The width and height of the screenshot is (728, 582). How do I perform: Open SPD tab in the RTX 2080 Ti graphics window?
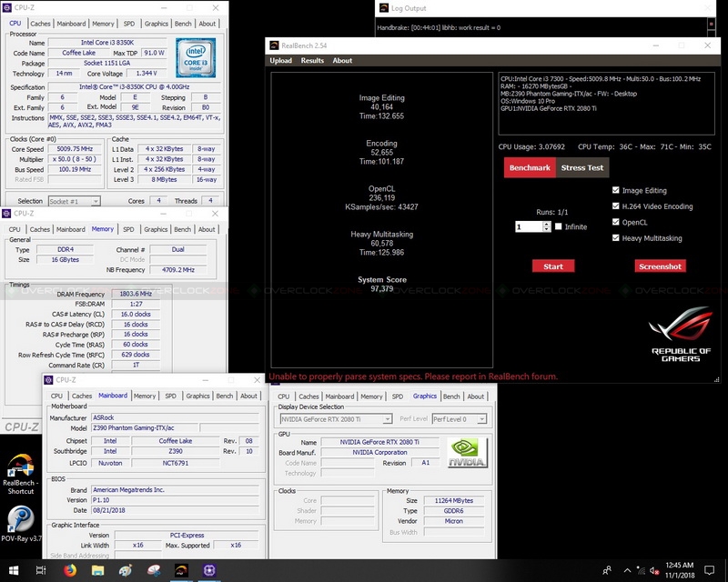pyautogui.click(x=398, y=396)
